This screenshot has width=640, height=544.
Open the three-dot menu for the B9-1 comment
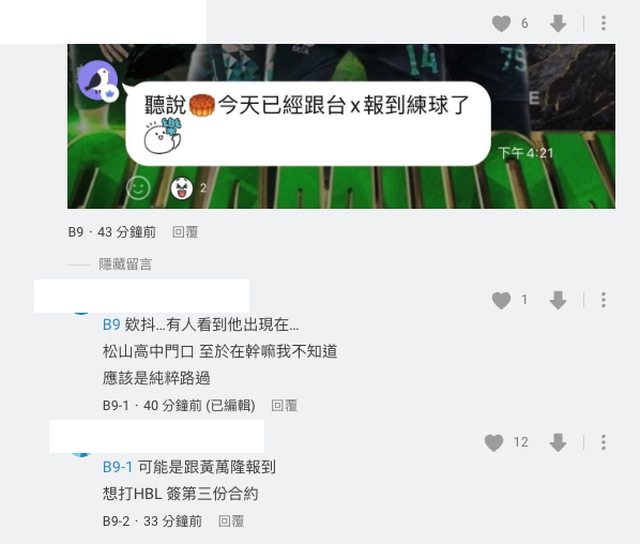(x=603, y=300)
